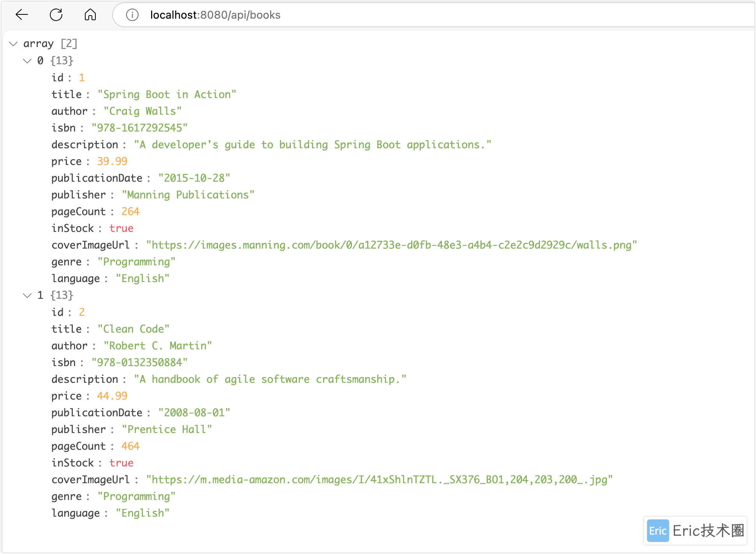Select isbn "978-0132350884" value
Image resolution: width=756 pixels, height=554 pixels.
[x=139, y=363]
